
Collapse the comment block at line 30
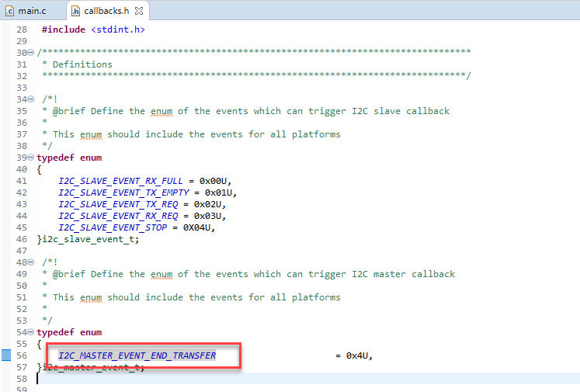point(31,53)
